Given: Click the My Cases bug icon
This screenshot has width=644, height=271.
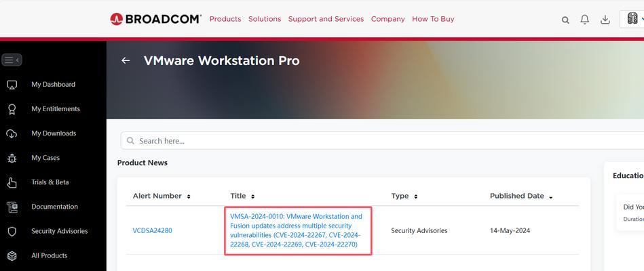Looking at the screenshot, I should pos(12,158).
